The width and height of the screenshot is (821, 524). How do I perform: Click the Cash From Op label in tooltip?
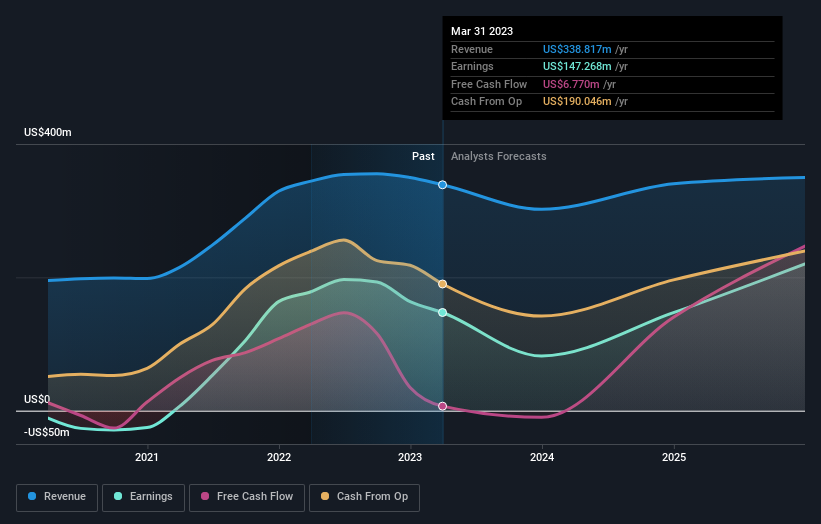(x=486, y=102)
